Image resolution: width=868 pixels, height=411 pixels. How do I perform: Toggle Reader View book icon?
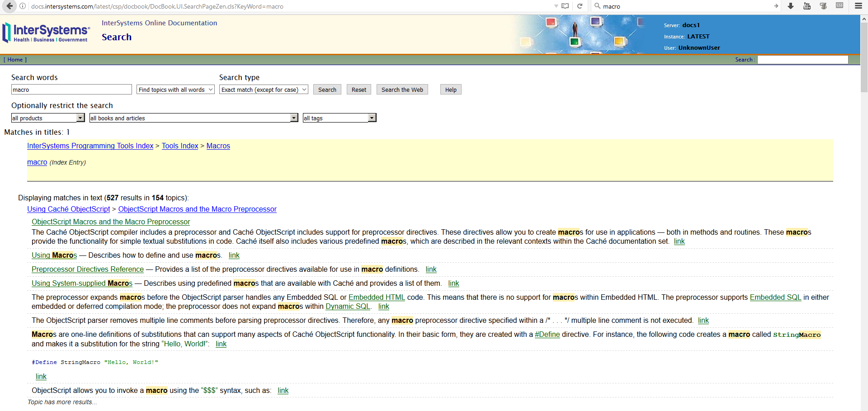(x=565, y=6)
